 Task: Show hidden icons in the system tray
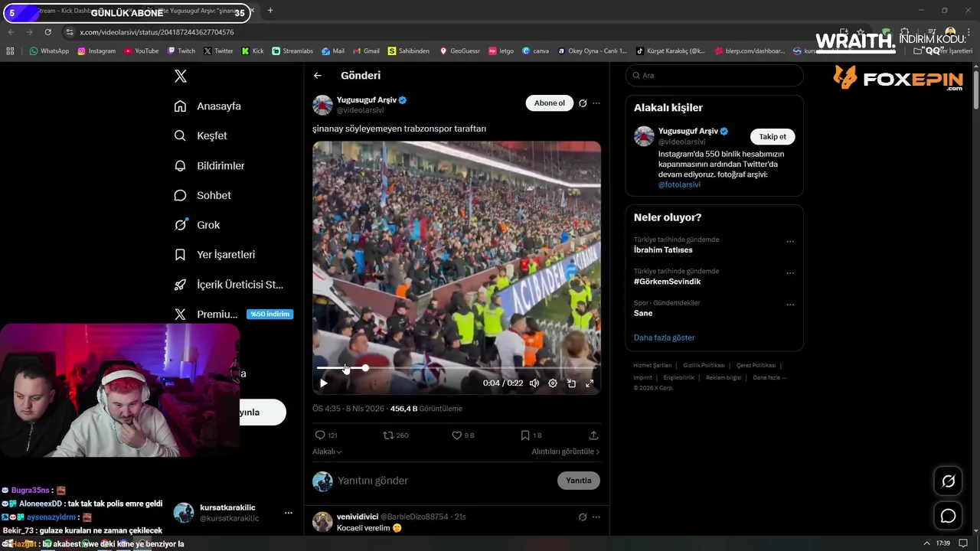[927, 543]
